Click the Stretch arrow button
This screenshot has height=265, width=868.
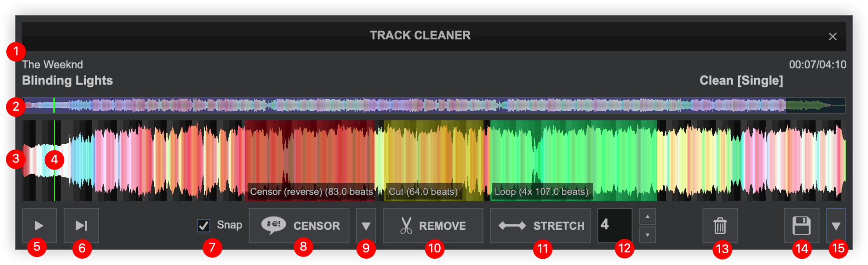540,225
